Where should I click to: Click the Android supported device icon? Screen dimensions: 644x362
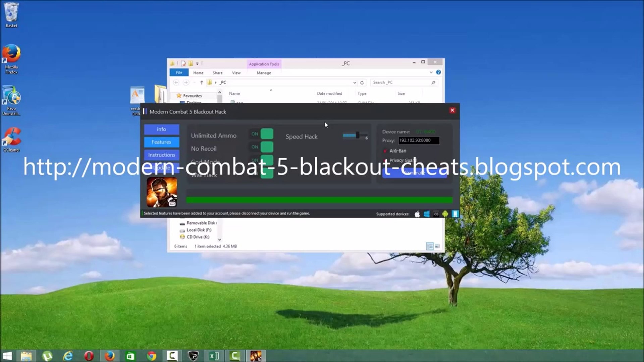coord(445,214)
